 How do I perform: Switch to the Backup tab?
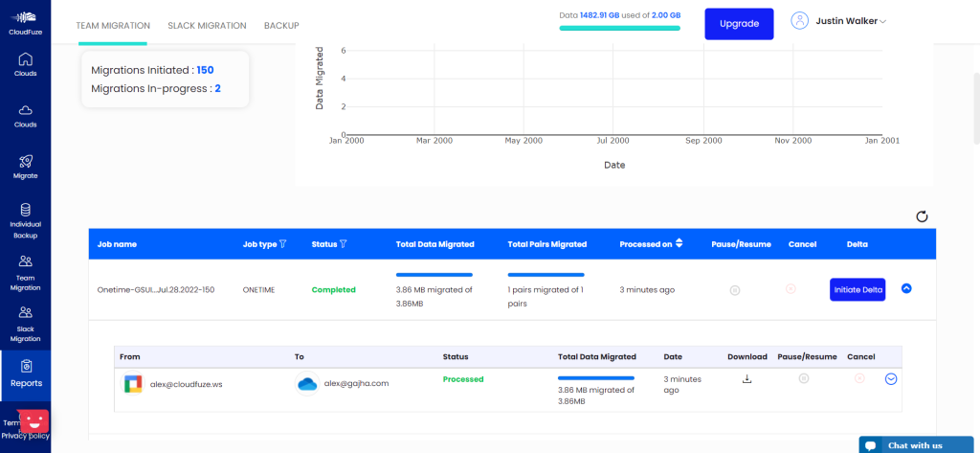pyautogui.click(x=281, y=26)
